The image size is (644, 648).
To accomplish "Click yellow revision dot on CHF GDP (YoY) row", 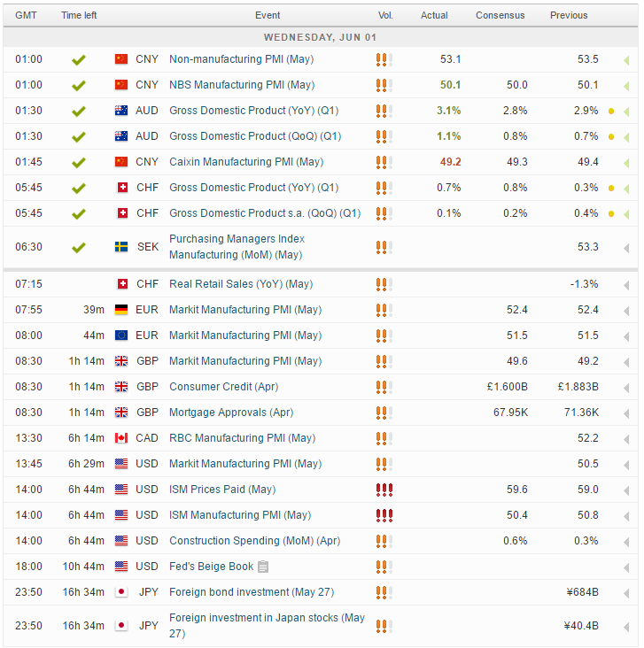I will click(x=611, y=188).
